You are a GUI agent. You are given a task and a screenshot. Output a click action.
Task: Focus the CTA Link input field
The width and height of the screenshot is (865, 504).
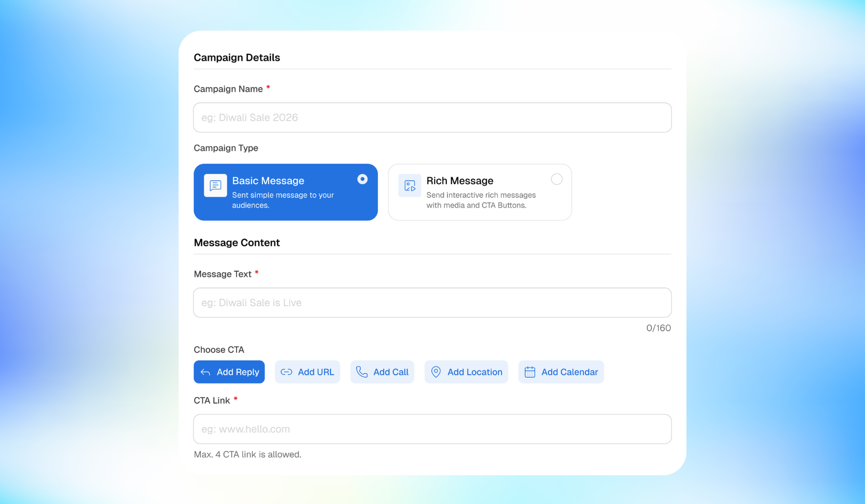(x=432, y=429)
